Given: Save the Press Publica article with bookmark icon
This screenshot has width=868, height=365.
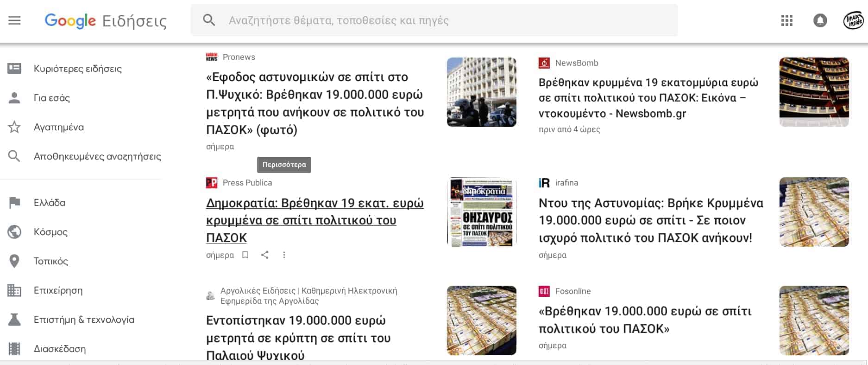Looking at the screenshot, I should (x=245, y=255).
